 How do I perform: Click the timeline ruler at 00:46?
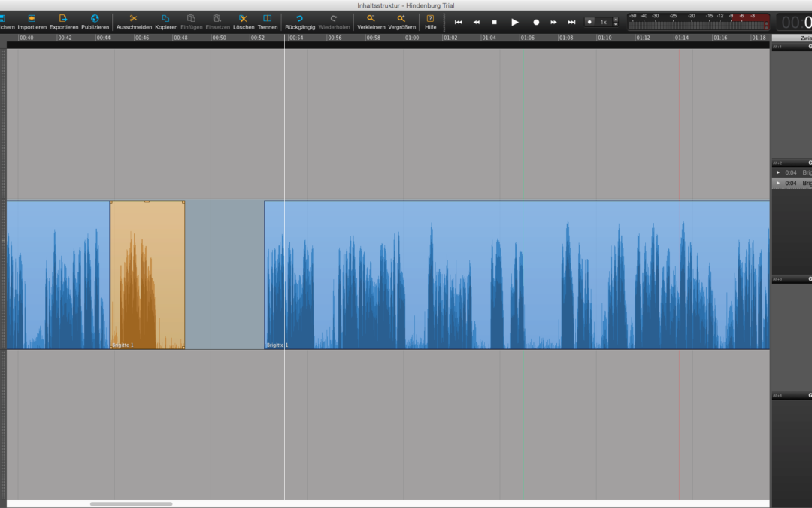pyautogui.click(x=141, y=38)
